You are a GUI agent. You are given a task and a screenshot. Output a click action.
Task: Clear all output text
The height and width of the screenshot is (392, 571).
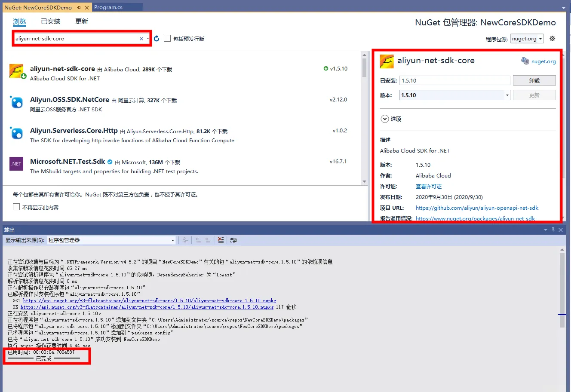pyautogui.click(x=221, y=240)
